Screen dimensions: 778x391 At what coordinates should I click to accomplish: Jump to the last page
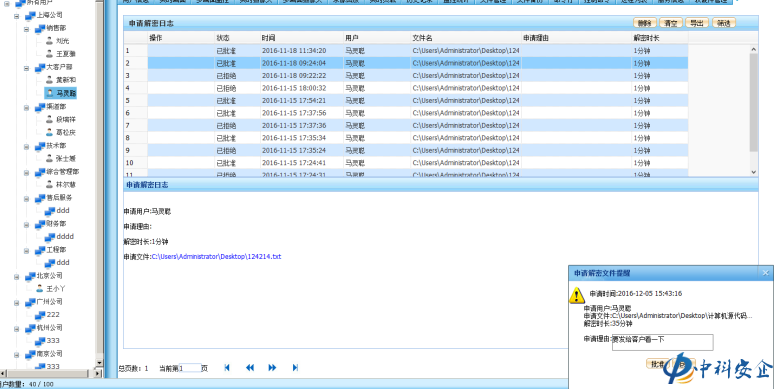click(x=295, y=368)
